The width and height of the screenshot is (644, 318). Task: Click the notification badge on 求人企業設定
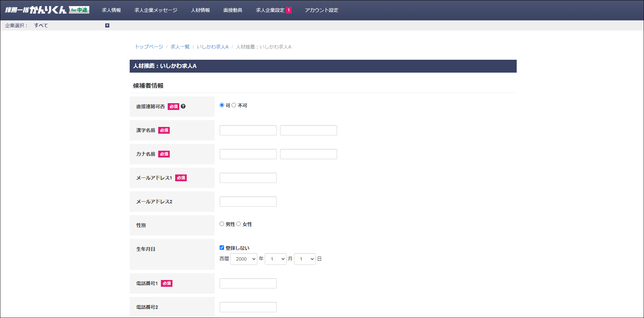(289, 10)
